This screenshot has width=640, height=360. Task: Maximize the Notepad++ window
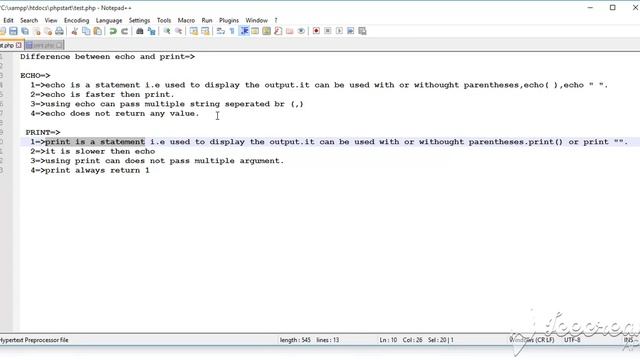click(x=612, y=7)
